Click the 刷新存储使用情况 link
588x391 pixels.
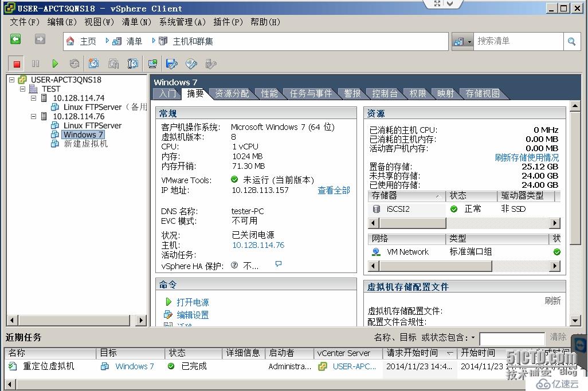coord(527,157)
